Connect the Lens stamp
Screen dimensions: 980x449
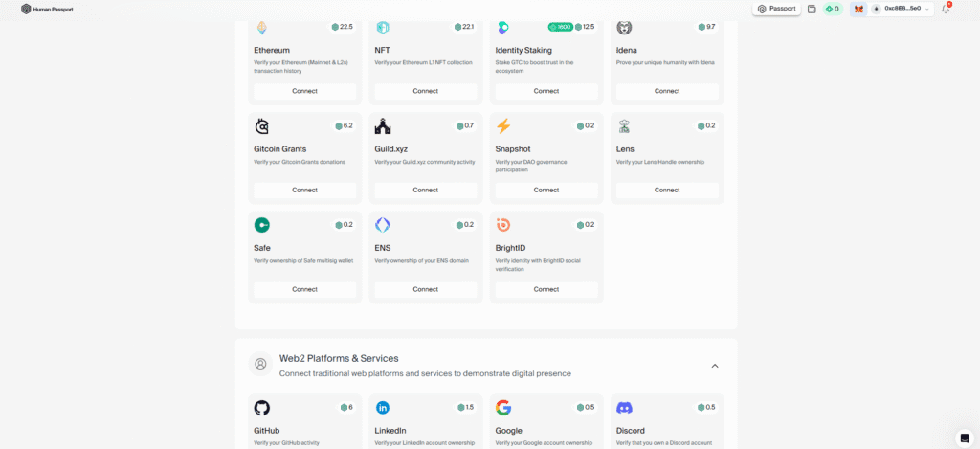click(667, 191)
